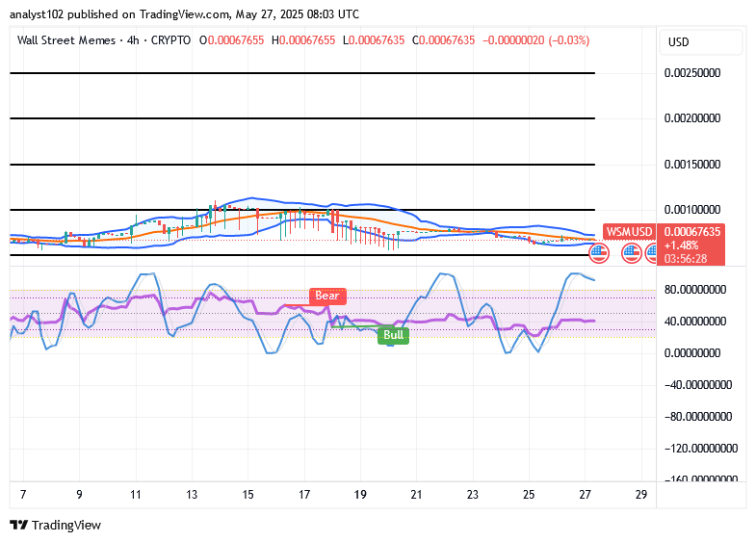Click the WSMUSD symbol price tag

(629, 232)
